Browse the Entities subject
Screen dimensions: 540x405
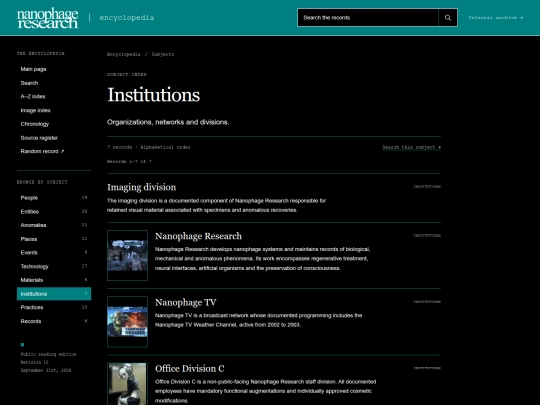[54, 211]
